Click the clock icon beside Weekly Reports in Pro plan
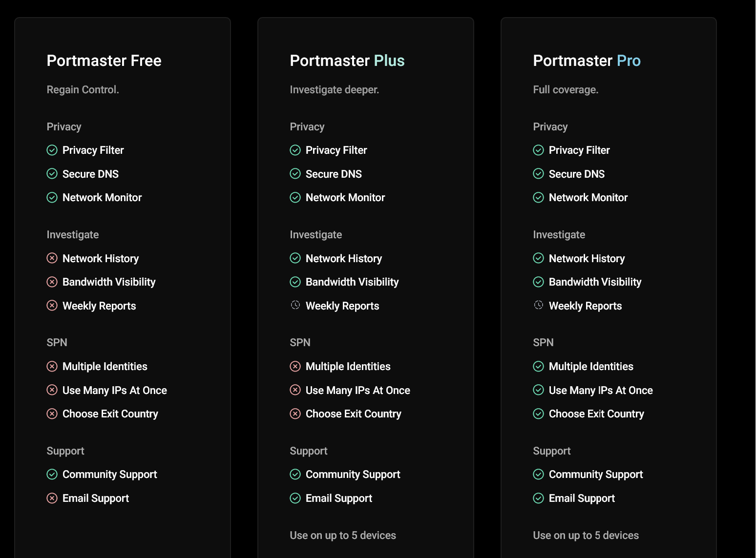This screenshot has height=558, width=756. coord(538,305)
